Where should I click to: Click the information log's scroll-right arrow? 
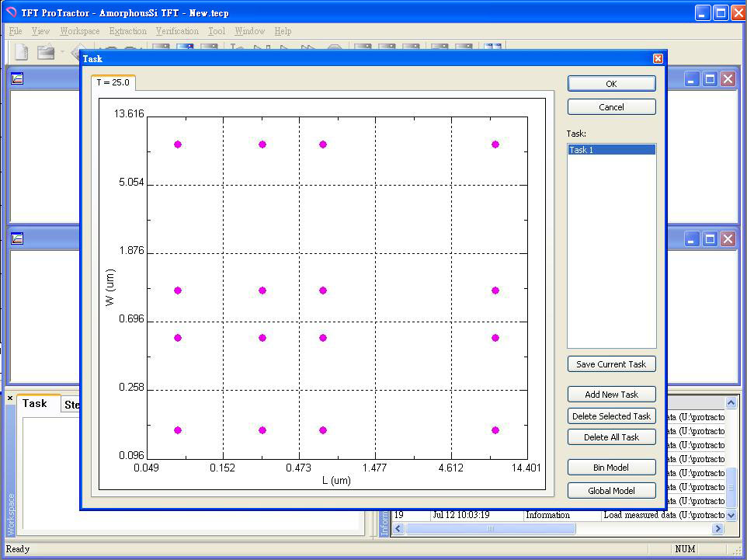(x=717, y=528)
